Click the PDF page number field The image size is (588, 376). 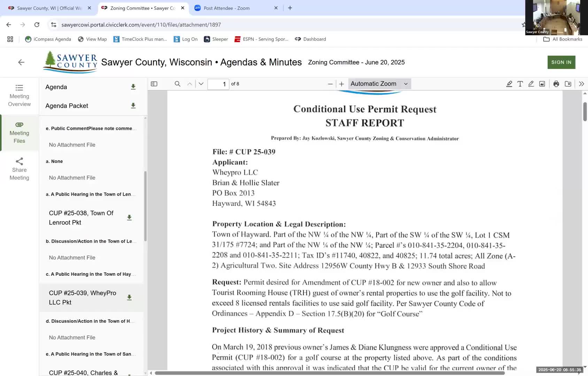pos(218,84)
